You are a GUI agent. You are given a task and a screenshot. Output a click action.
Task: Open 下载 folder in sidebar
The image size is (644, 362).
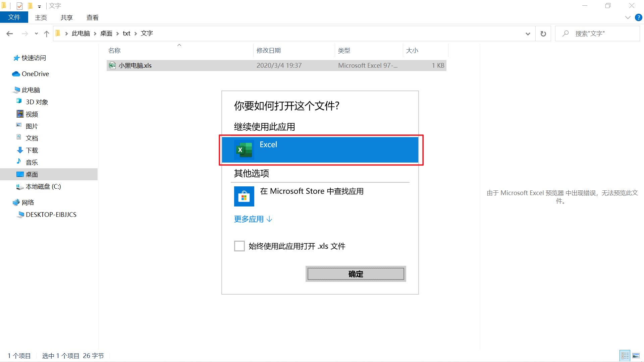(x=32, y=150)
